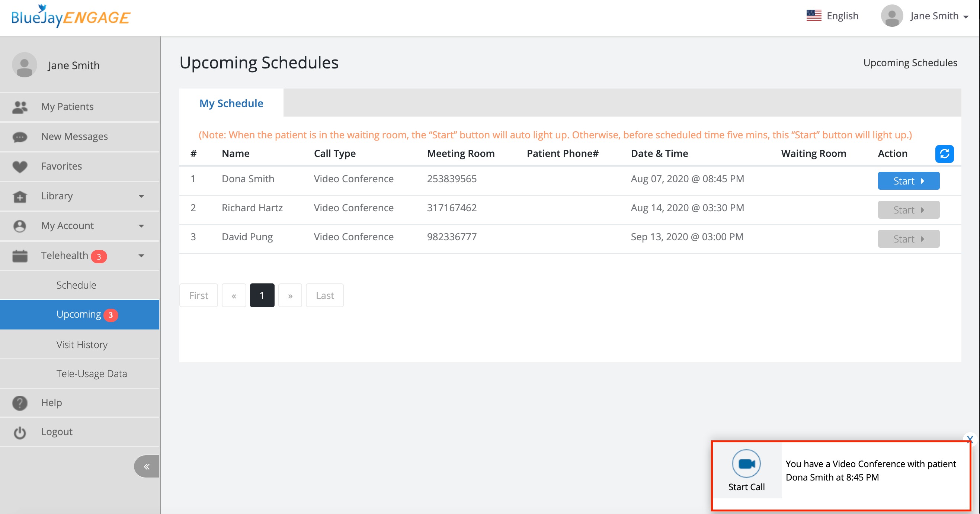Close the video conference notification popup
The height and width of the screenshot is (514, 980).
[x=969, y=440]
